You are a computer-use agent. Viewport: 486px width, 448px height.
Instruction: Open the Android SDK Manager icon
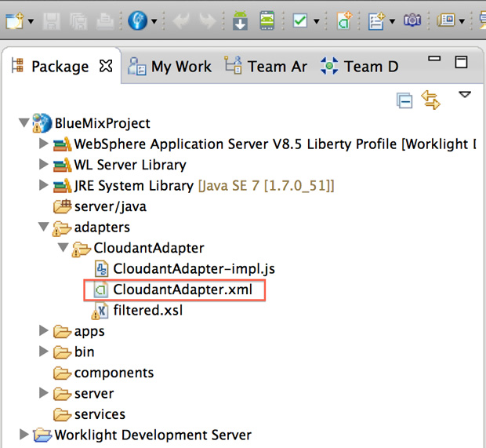click(240, 20)
